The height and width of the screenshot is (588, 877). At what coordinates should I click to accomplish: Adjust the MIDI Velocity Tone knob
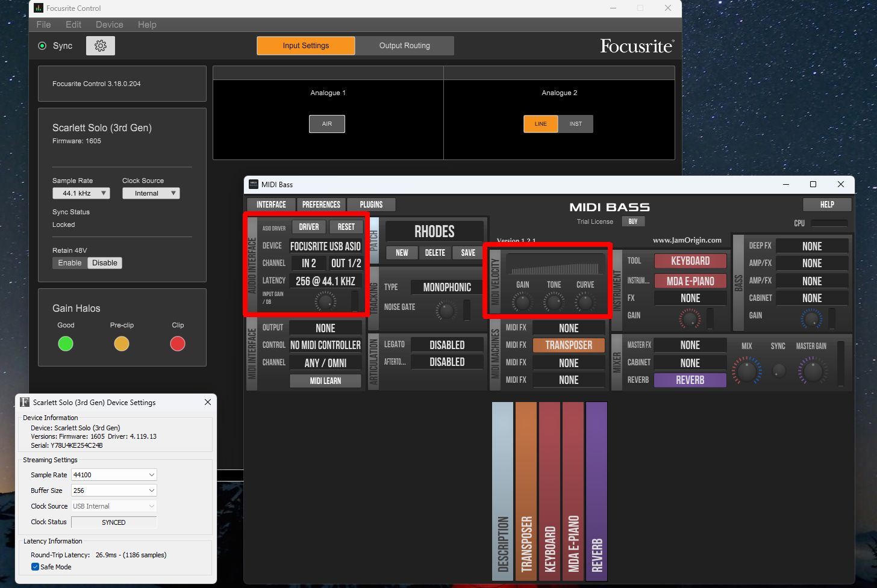pyautogui.click(x=554, y=302)
